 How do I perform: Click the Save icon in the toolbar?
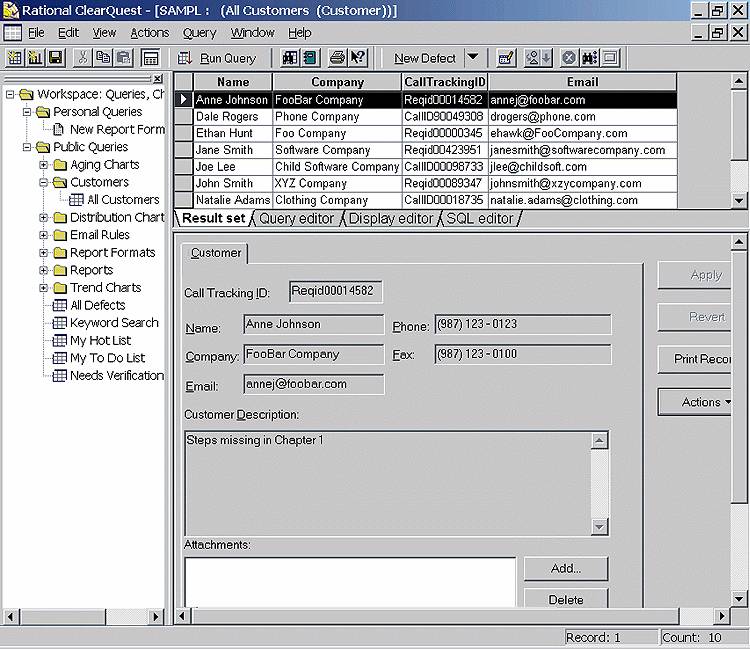click(x=56, y=58)
